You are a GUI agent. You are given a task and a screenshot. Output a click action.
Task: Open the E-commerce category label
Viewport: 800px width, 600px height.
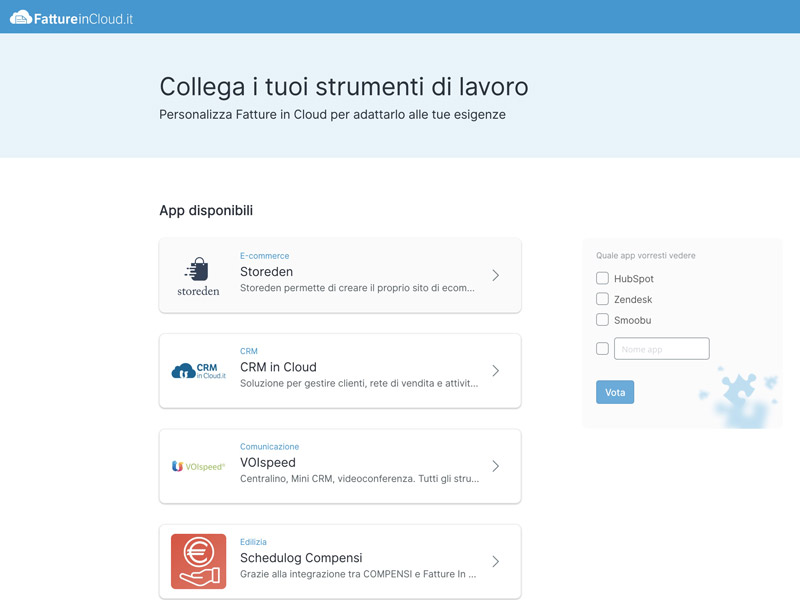264,256
